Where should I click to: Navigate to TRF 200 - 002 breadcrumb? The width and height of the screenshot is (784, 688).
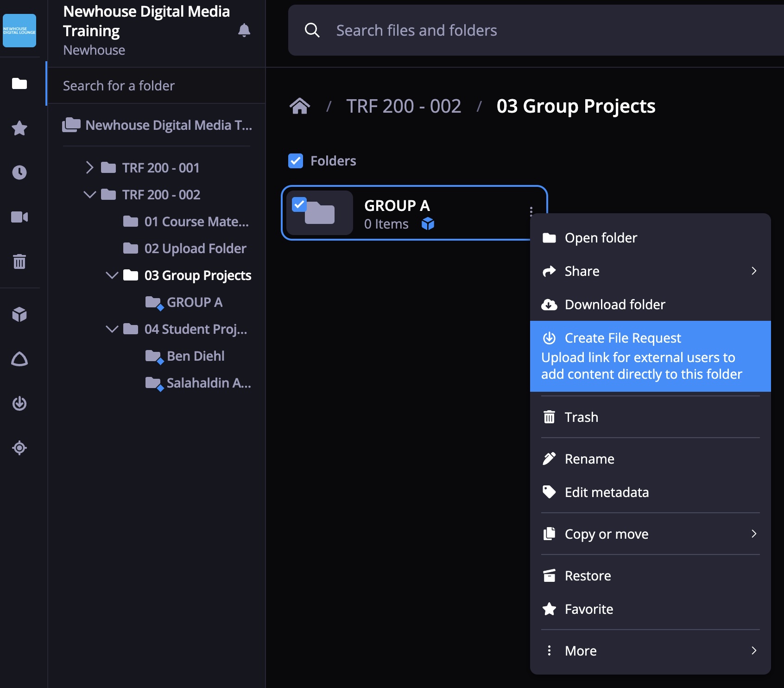[x=404, y=106]
